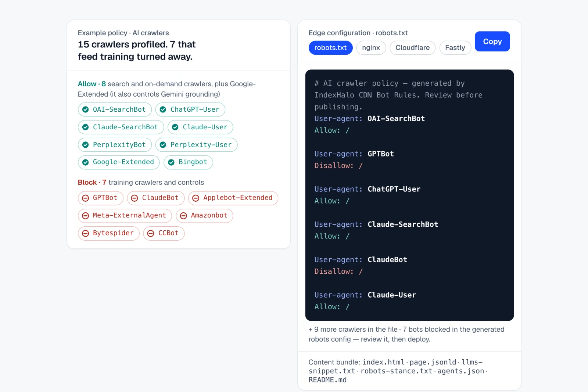Click the agents.json file name
This screenshot has width=588, height=392.
[460, 371]
